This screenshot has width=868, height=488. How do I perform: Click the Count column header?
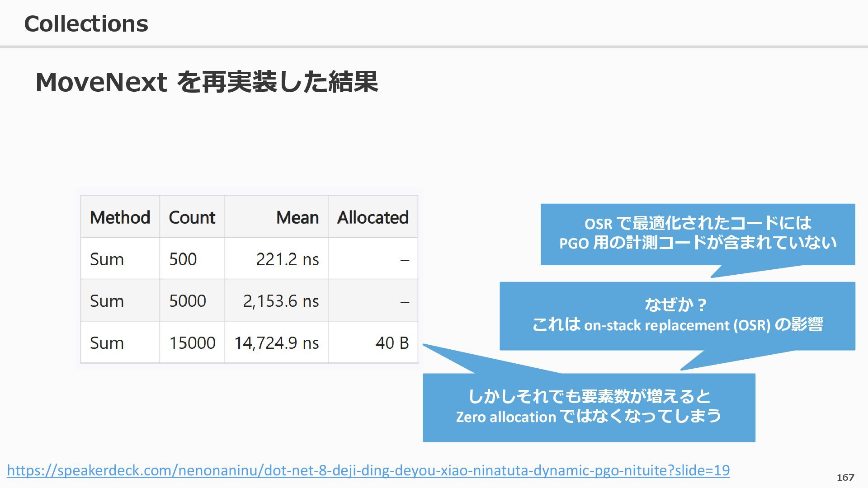(192, 217)
